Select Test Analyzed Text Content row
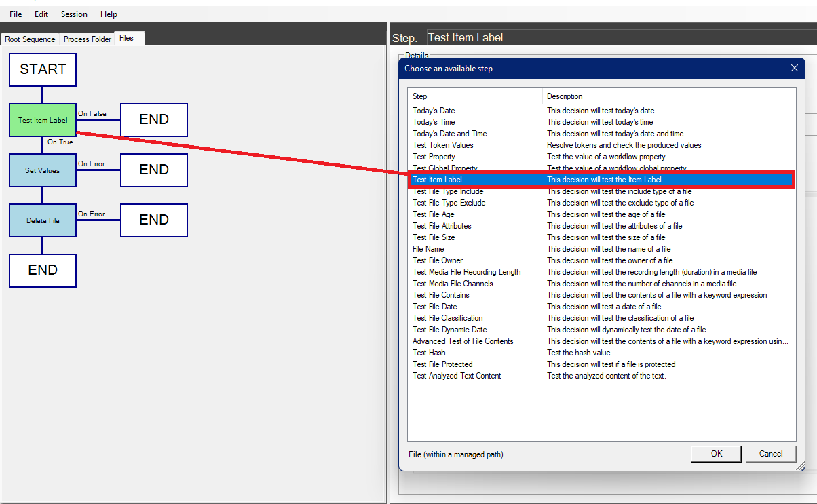The height and width of the screenshot is (504, 817). coord(457,376)
